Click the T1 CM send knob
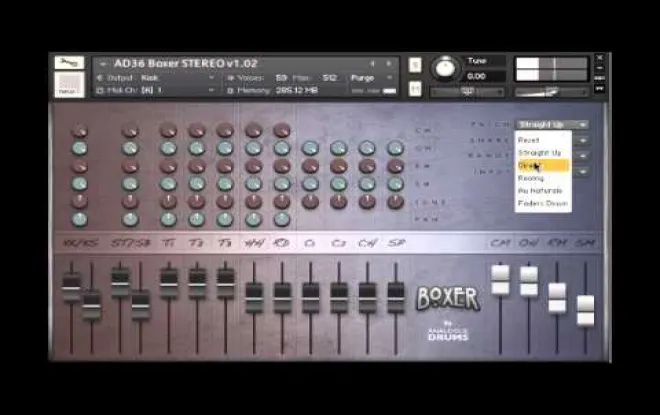 [168, 130]
